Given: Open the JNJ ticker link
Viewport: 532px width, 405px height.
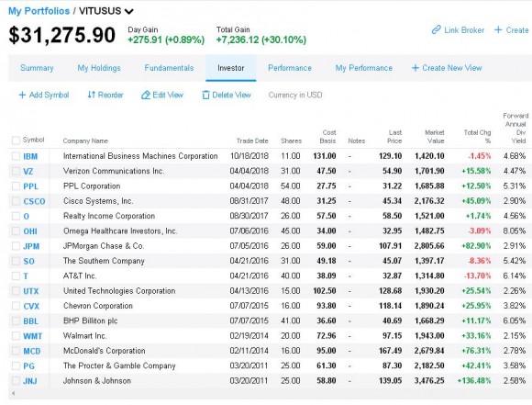Looking at the screenshot, I should click(30, 381).
